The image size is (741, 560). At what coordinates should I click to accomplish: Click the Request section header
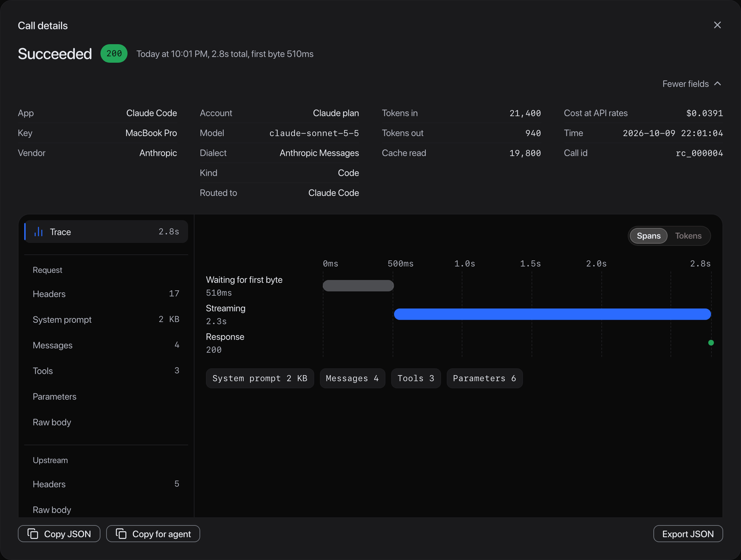tap(47, 270)
